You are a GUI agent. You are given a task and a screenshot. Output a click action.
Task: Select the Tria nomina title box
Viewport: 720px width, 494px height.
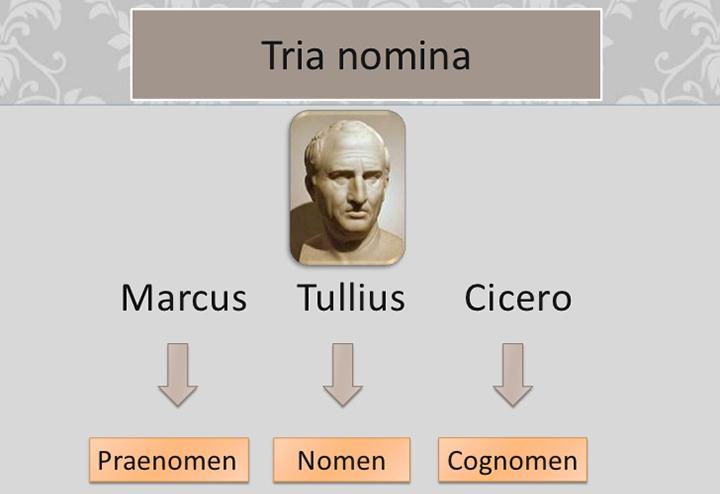pos(366,55)
